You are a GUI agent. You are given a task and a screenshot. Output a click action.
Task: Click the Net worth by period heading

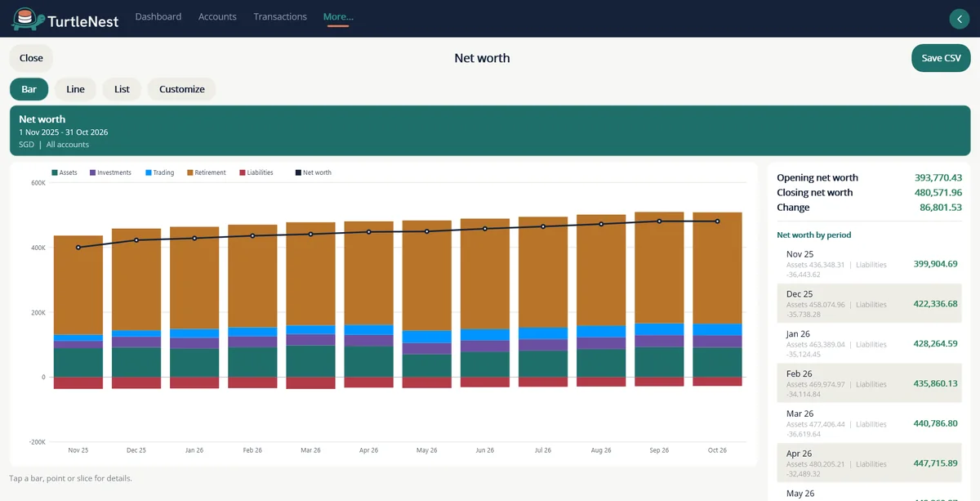point(813,235)
